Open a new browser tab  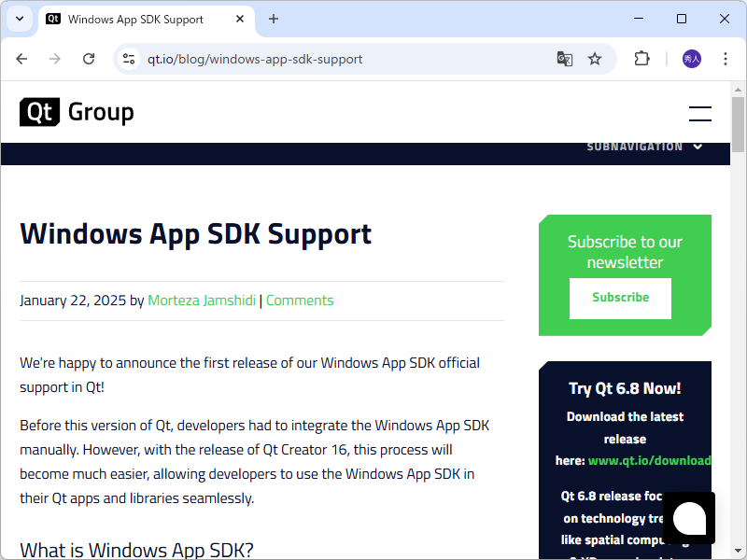coord(274,19)
